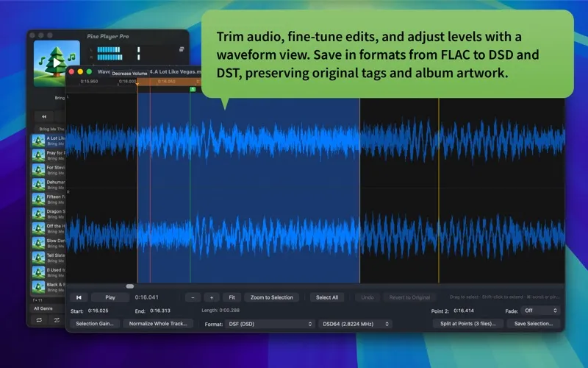Click the Select All button

click(x=327, y=297)
